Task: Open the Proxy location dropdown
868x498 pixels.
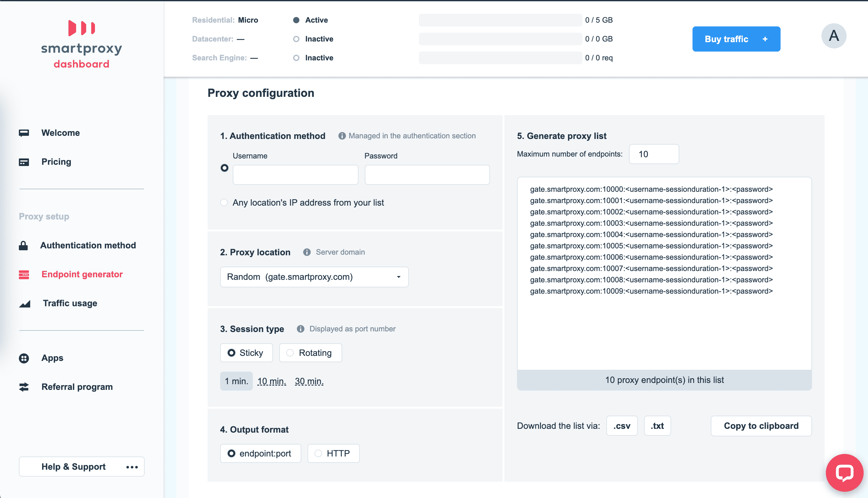Action: point(314,277)
